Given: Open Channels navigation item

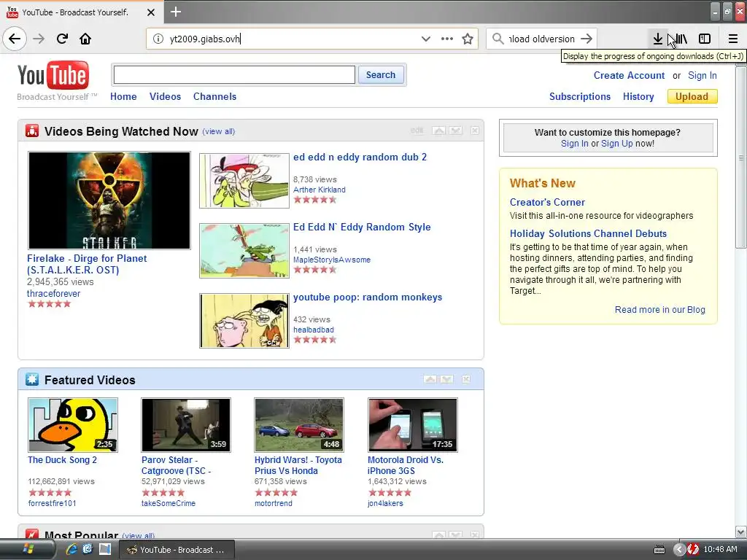Looking at the screenshot, I should pos(215,96).
